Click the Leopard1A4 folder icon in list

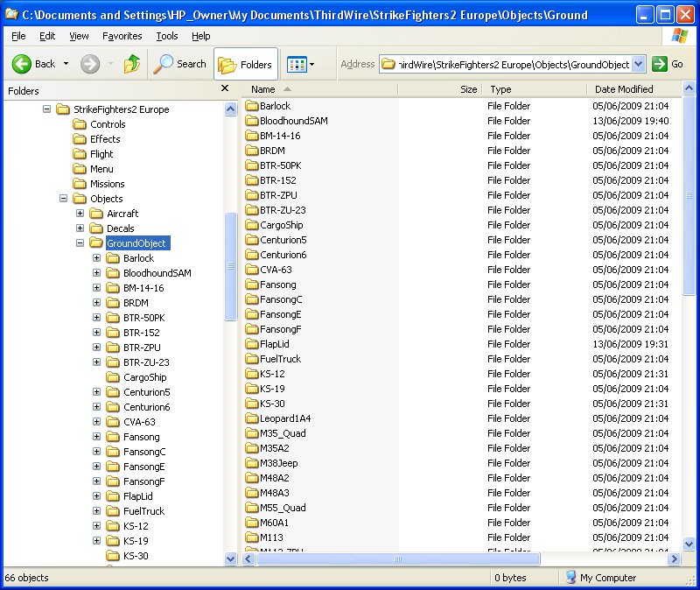point(252,418)
